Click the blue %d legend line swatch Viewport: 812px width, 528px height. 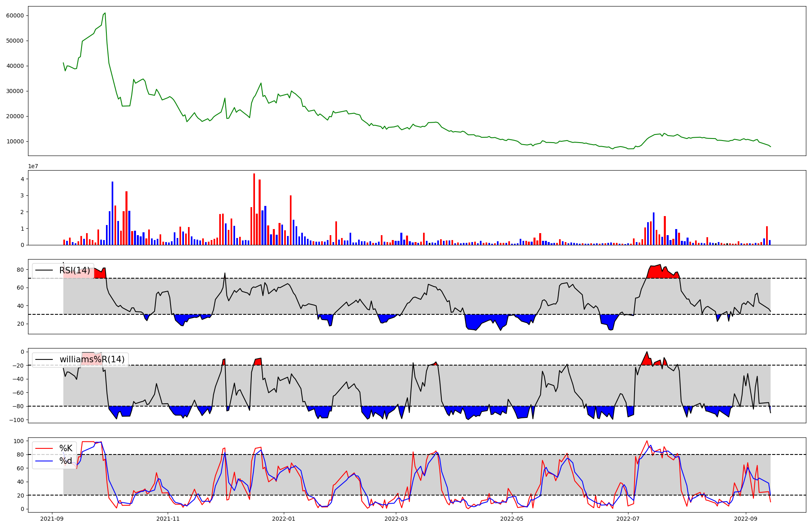(44, 461)
